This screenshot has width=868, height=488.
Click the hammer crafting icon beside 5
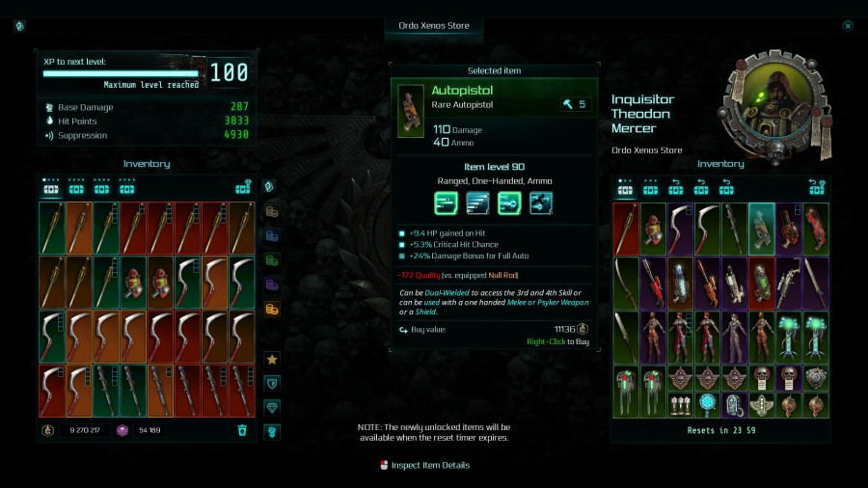(568, 104)
